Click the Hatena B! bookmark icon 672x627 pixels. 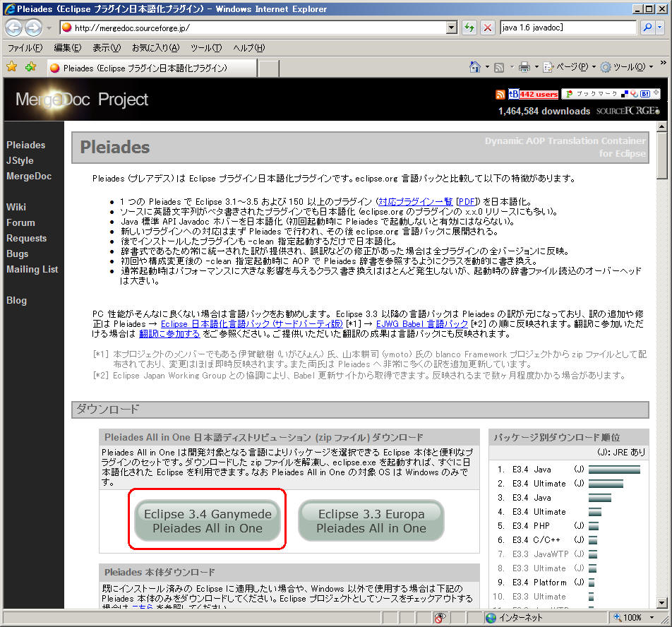tap(644, 94)
